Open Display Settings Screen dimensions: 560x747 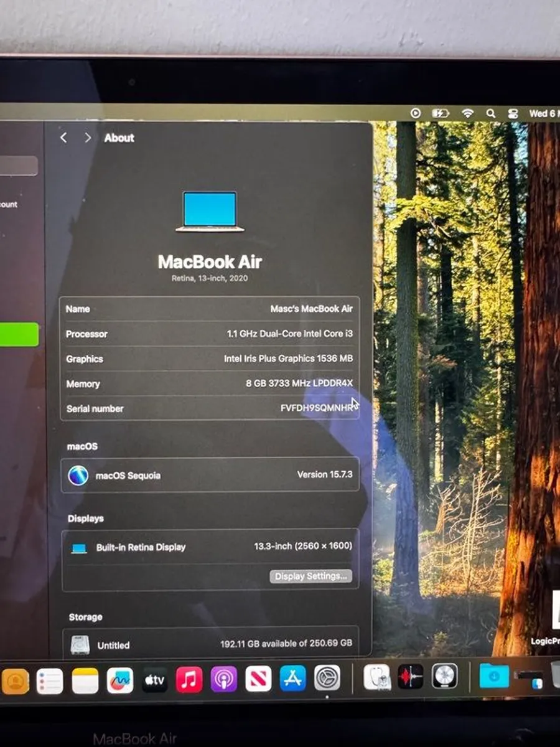pos(311,576)
